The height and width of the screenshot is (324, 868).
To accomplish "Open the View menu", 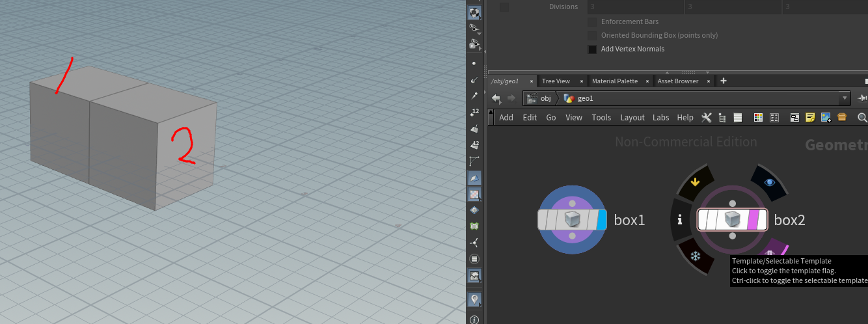I will [x=574, y=118].
